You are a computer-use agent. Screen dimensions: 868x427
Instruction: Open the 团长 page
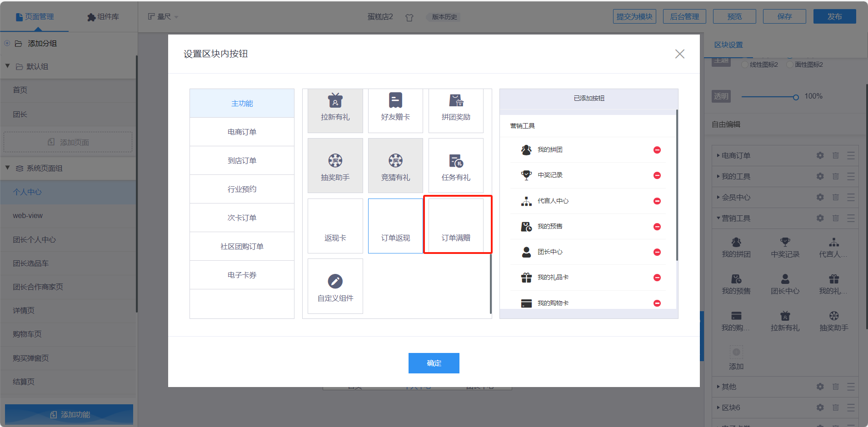(68, 114)
